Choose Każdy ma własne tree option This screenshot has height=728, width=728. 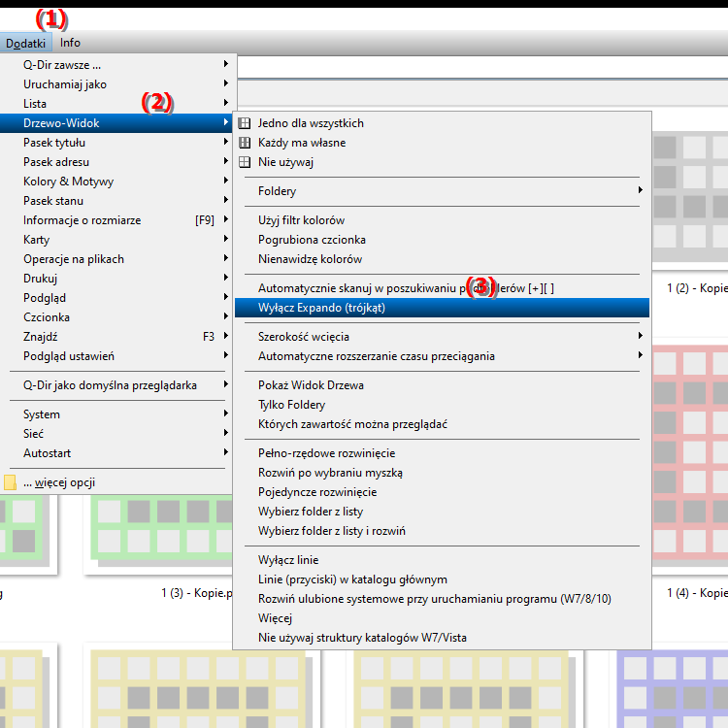442,143
